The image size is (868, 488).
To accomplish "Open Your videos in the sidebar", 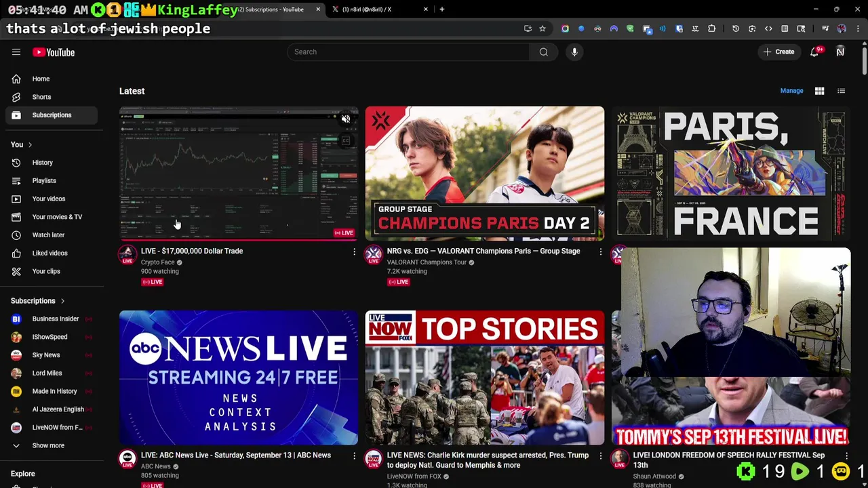I will pyautogui.click(x=52, y=199).
